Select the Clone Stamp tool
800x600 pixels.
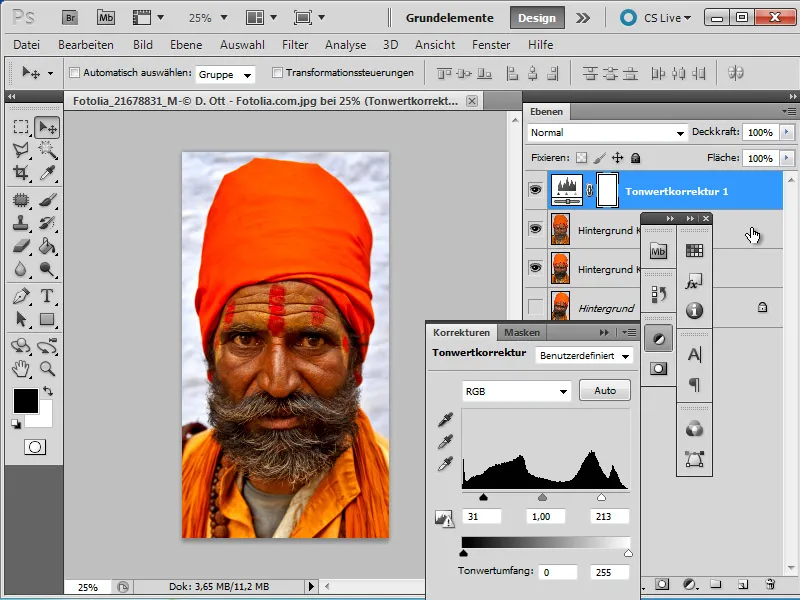click(x=21, y=223)
